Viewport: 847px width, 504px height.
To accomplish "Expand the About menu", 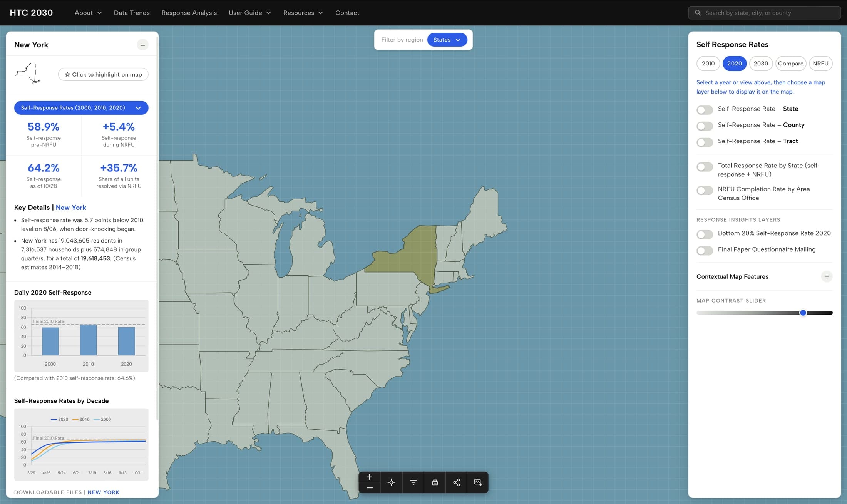I will 88,13.
